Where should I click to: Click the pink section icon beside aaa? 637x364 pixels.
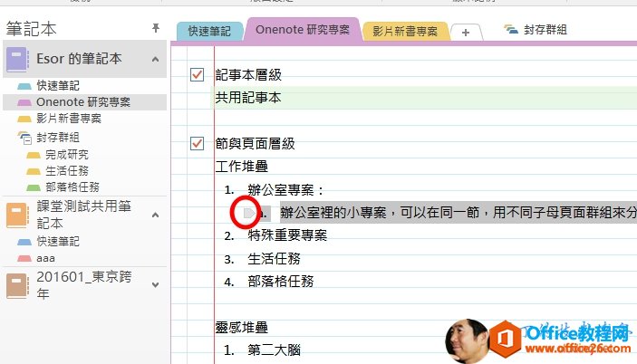24,258
